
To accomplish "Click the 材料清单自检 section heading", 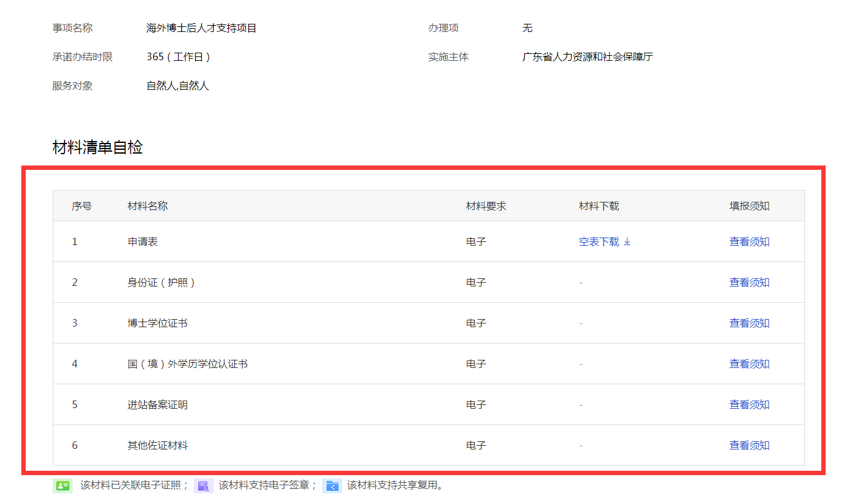I will (x=98, y=148).
